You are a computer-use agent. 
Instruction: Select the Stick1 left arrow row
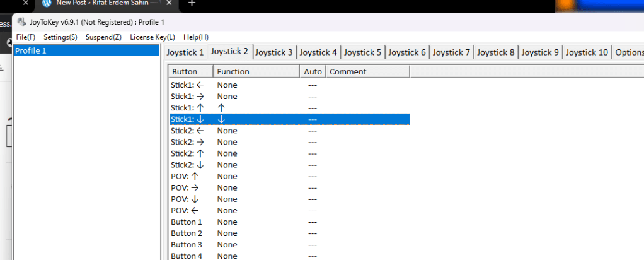tap(290, 85)
